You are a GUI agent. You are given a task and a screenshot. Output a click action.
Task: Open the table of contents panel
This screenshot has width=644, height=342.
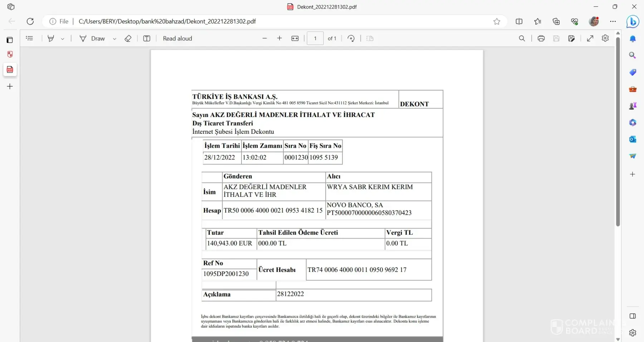(x=29, y=38)
